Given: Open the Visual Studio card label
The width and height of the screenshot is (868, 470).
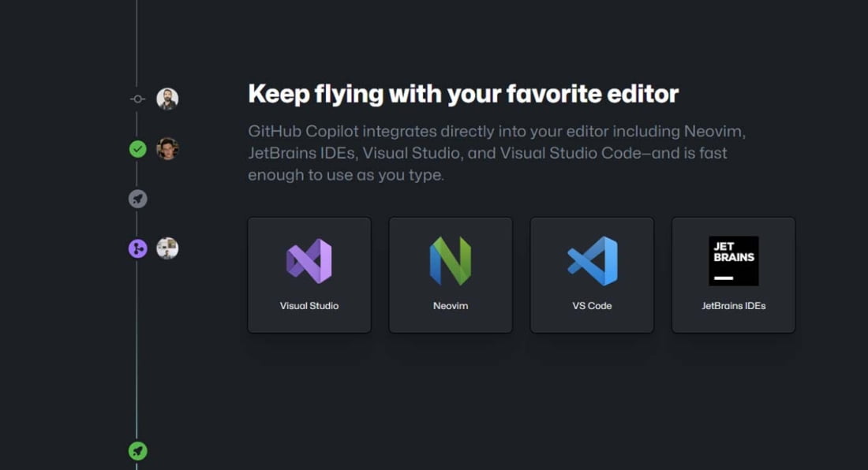Looking at the screenshot, I should pyautogui.click(x=309, y=306).
